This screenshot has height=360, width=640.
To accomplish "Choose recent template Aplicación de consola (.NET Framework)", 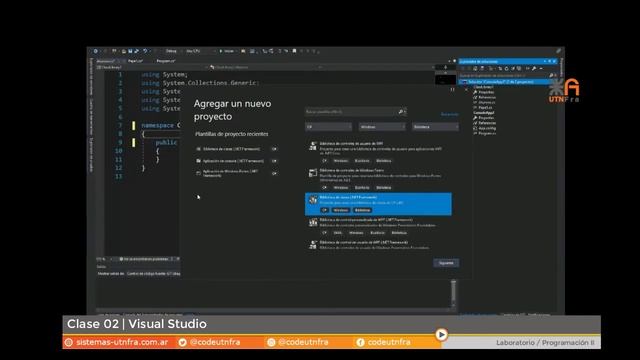I will point(236,161).
